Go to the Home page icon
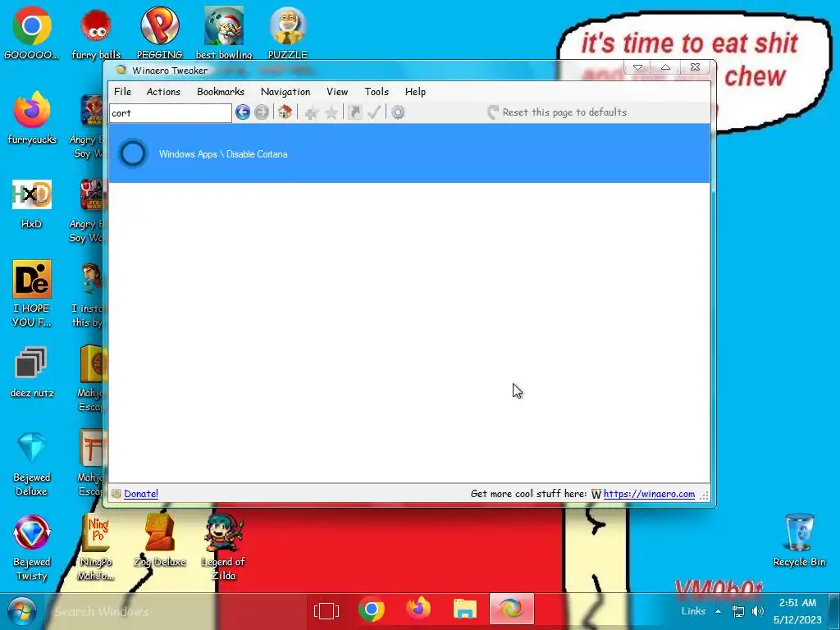 click(x=285, y=112)
